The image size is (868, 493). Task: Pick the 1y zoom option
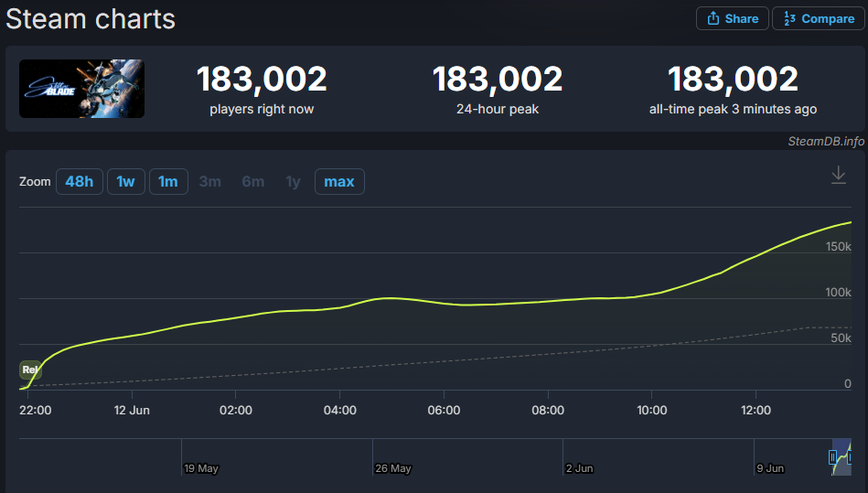pyautogui.click(x=293, y=181)
